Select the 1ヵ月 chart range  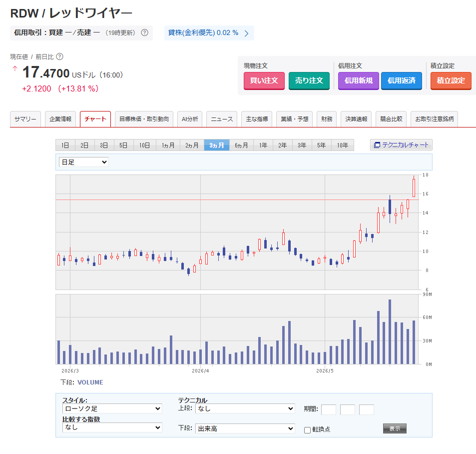click(168, 145)
